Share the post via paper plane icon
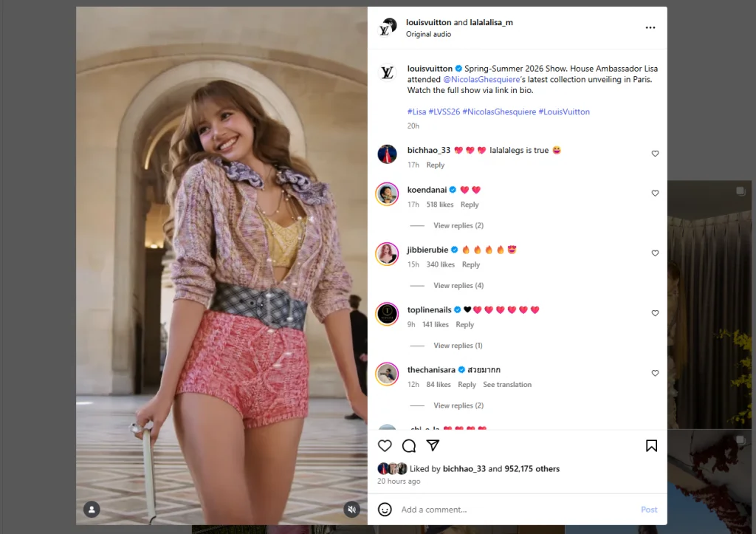This screenshot has width=756, height=534. [x=433, y=445]
